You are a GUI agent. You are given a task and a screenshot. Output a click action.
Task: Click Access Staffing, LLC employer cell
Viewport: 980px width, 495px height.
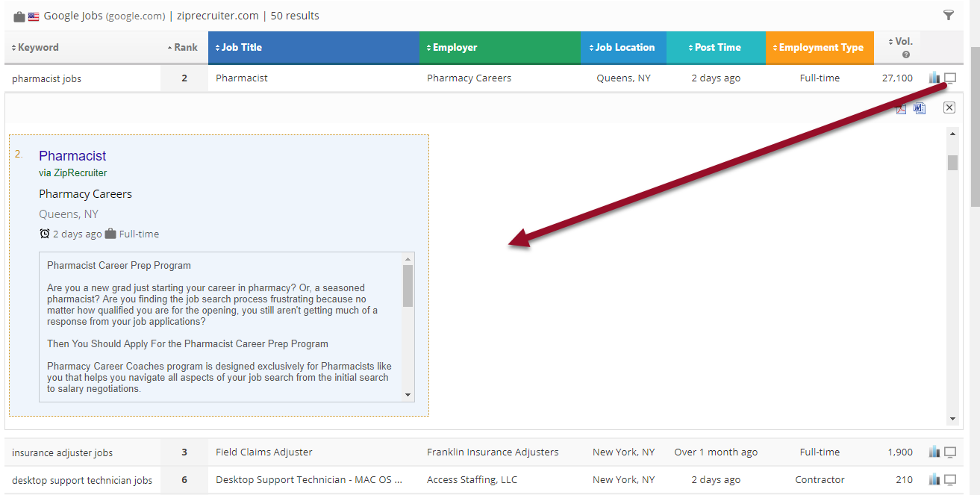[x=472, y=479]
